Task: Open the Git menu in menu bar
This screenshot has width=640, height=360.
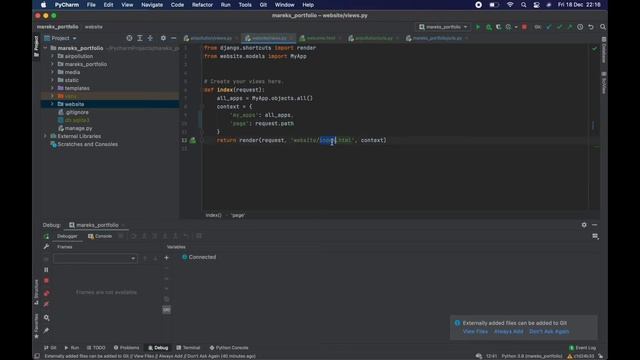Action: click(x=263, y=5)
